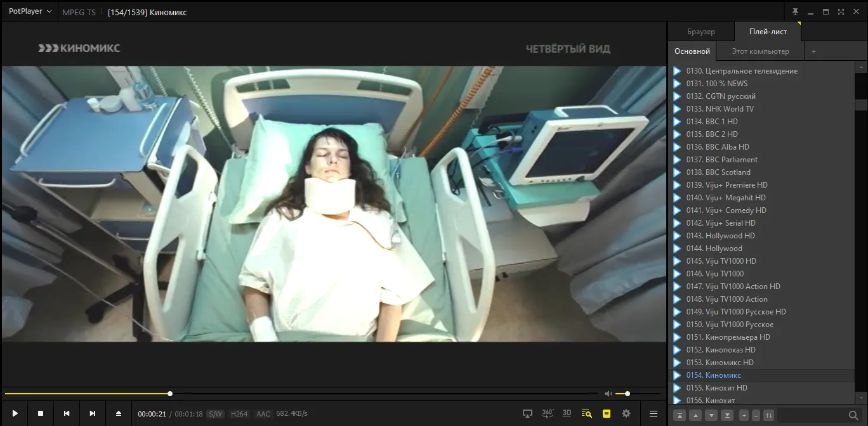Choose 0143. Hollywood HD
The width and height of the screenshot is (868, 426).
pos(763,236)
